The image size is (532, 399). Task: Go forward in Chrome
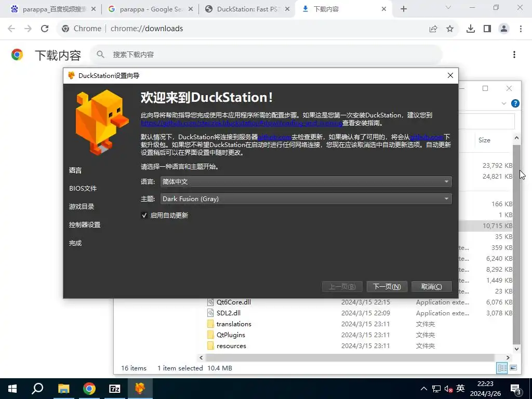28,29
